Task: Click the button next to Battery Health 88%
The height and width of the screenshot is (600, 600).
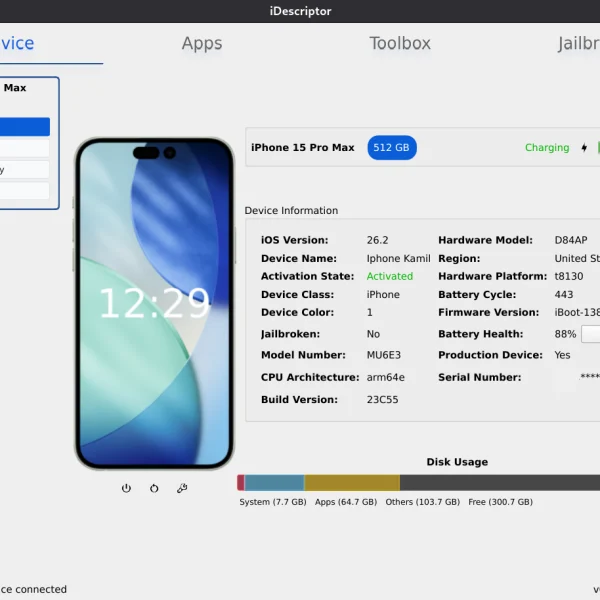Action: (x=591, y=334)
